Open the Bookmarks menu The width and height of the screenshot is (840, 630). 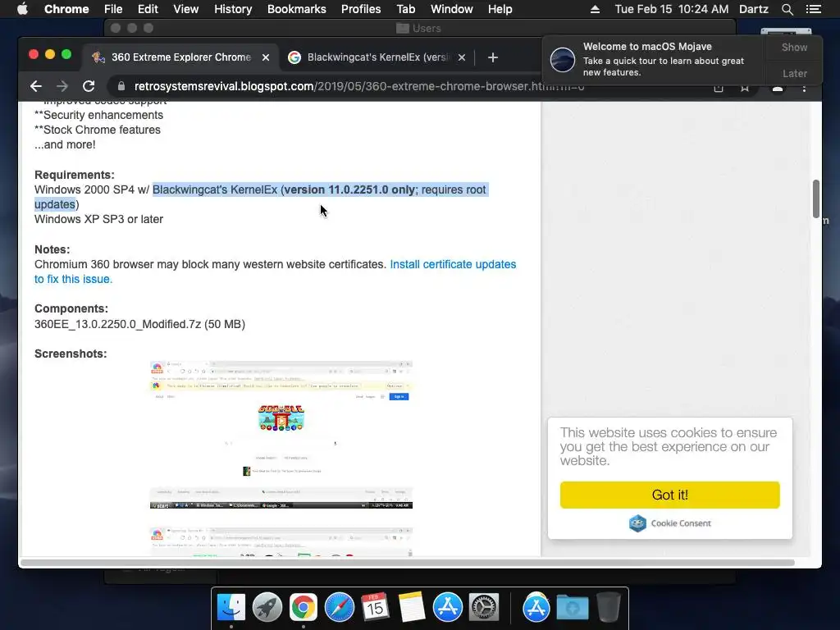point(296,9)
